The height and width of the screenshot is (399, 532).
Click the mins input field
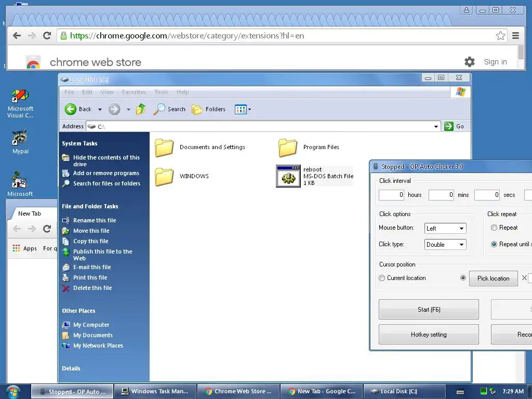coord(442,195)
